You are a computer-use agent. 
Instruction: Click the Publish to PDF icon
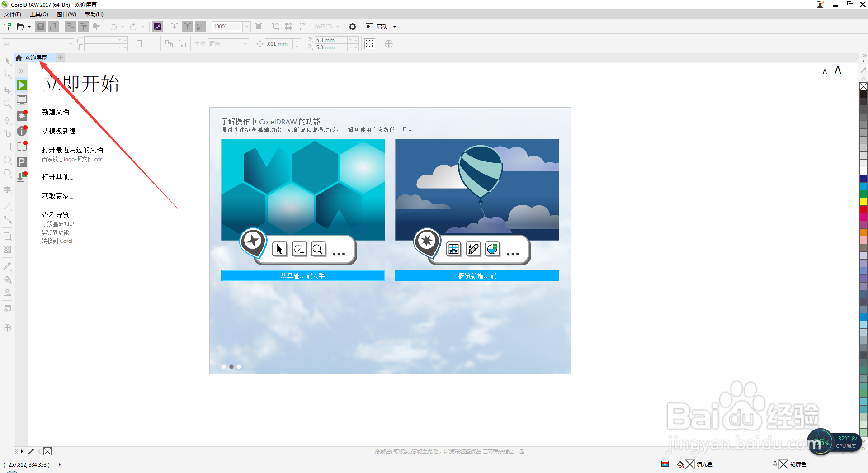coord(201,27)
